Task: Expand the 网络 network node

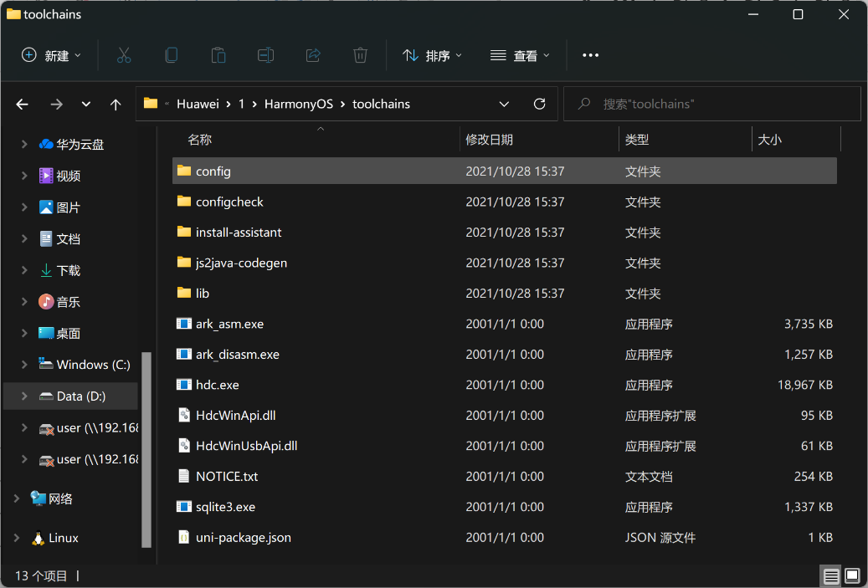Action: (16, 499)
